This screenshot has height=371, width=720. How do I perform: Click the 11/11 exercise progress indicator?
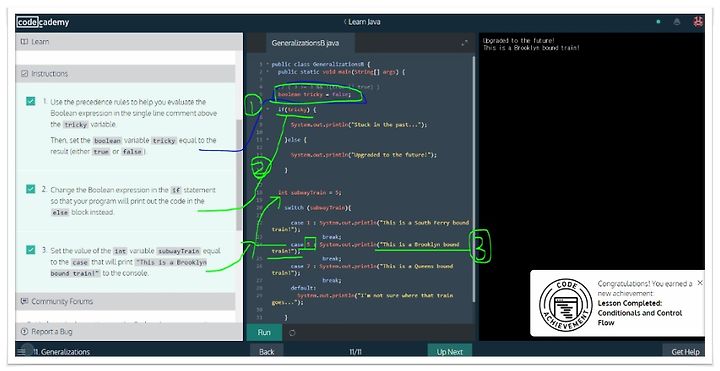[355, 352]
